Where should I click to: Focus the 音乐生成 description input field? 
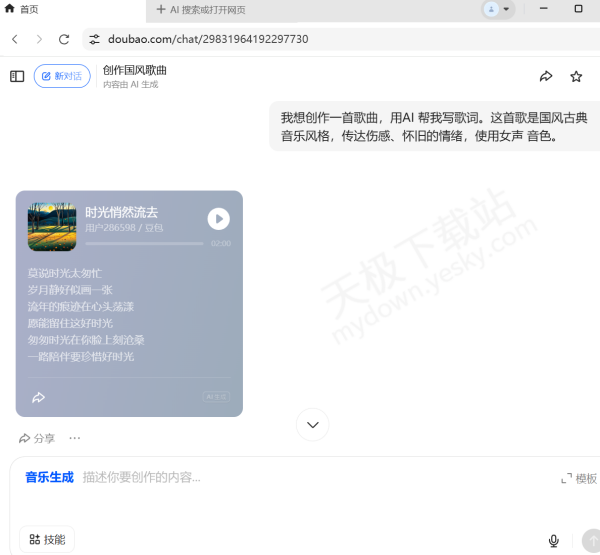(x=300, y=478)
